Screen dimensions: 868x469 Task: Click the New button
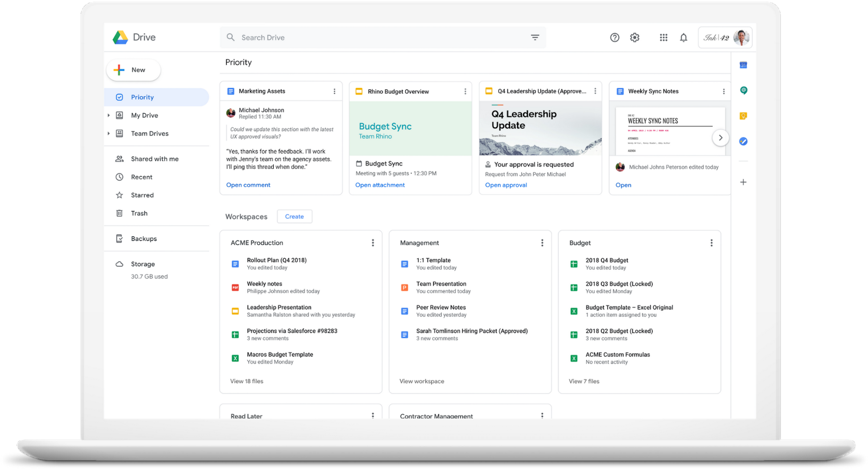(x=133, y=70)
